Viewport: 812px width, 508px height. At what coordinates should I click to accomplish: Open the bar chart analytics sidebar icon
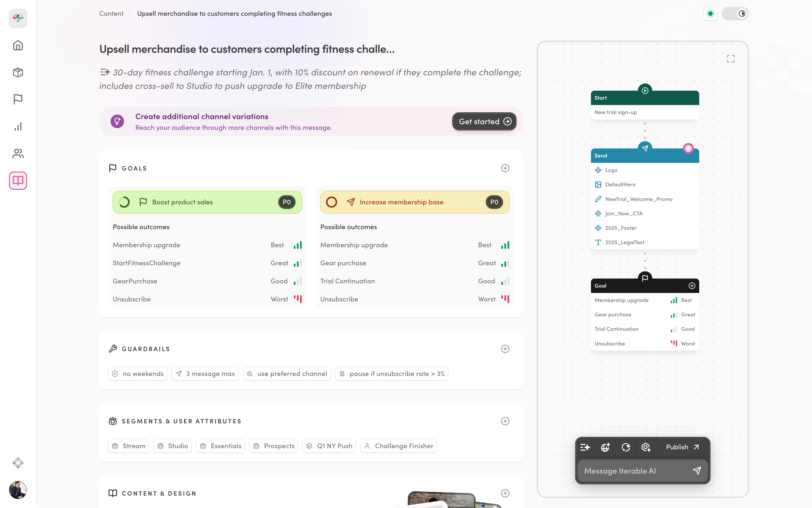pyautogui.click(x=18, y=126)
